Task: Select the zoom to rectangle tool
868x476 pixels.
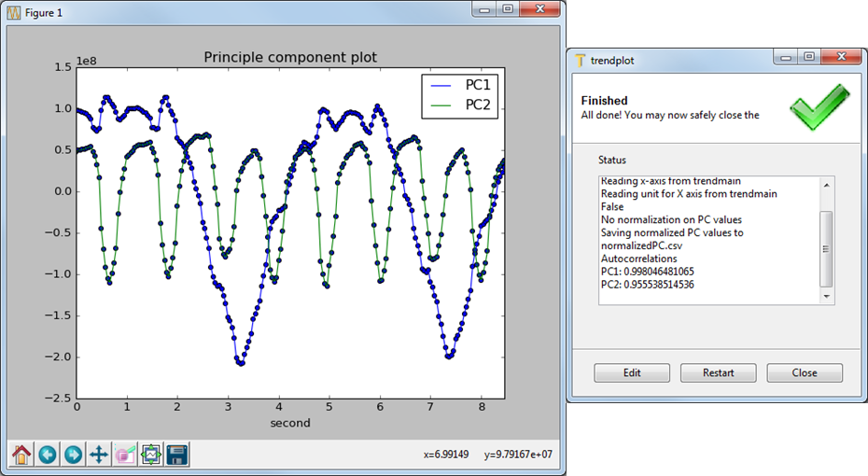Action: pyautogui.click(x=125, y=455)
